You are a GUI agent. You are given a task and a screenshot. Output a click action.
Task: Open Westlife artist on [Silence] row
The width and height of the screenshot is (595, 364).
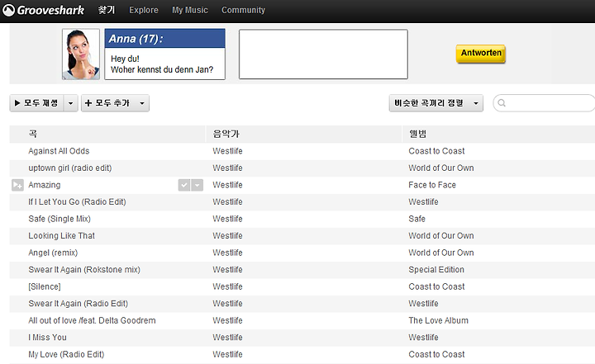pos(227,286)
